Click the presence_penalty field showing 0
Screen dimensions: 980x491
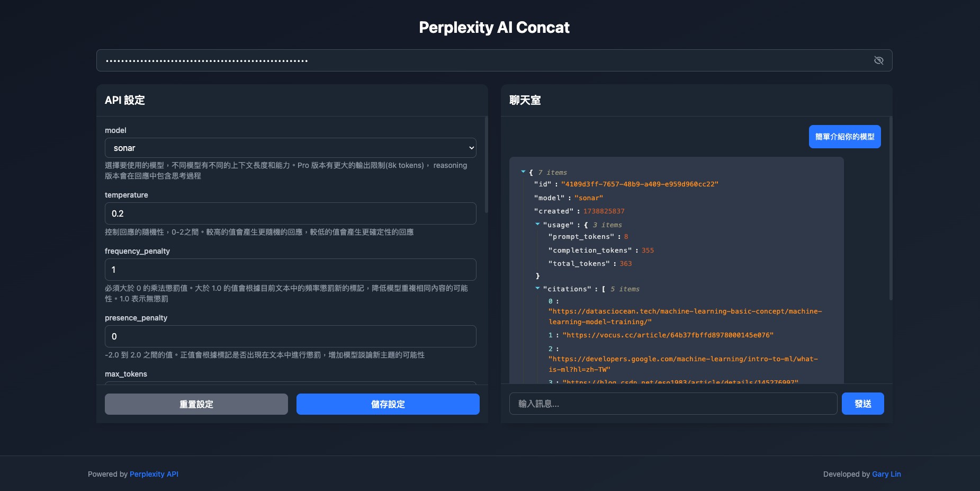coord(291,336)
